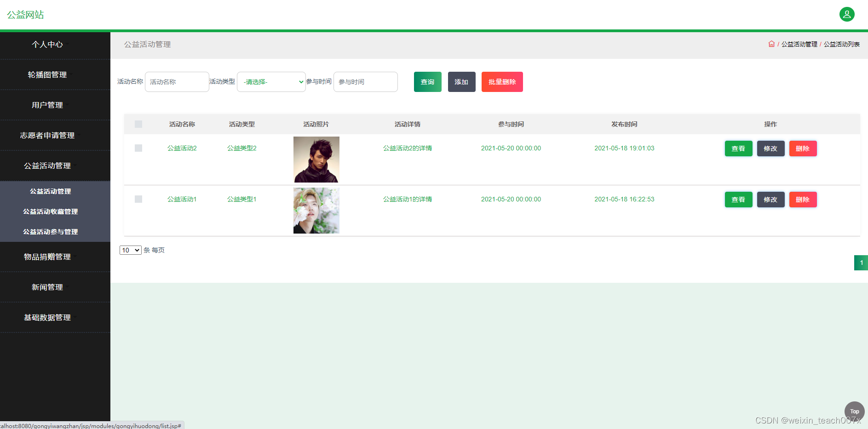Open 公益活动管理 submenu item
The image size is (868, 429).
51,191
